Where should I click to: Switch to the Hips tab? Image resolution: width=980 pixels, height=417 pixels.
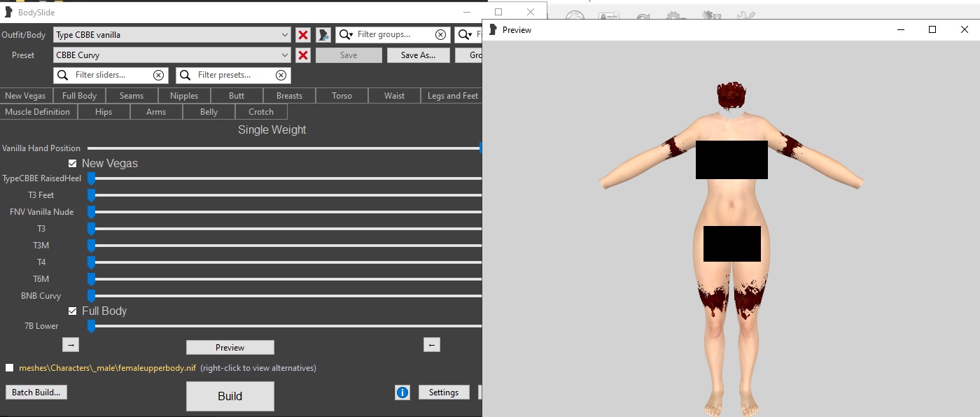pos(104,112)
